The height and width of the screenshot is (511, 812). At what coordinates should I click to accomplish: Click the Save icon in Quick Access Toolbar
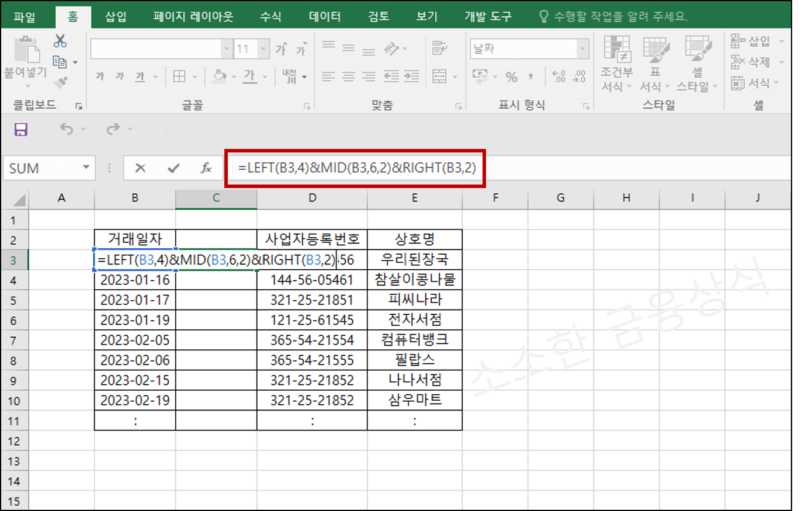tap(21, 130)
